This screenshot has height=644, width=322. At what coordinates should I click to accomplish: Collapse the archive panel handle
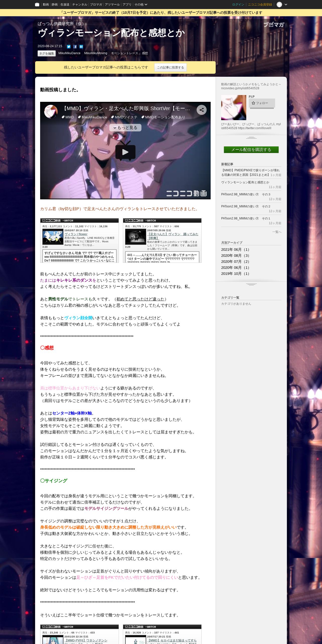pos(251,284)
